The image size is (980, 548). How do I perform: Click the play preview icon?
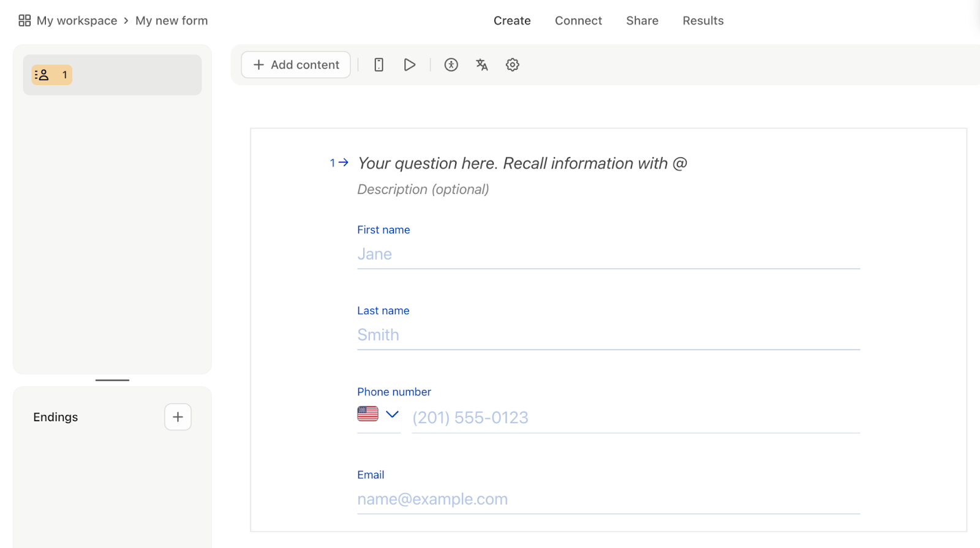[410, 65]
